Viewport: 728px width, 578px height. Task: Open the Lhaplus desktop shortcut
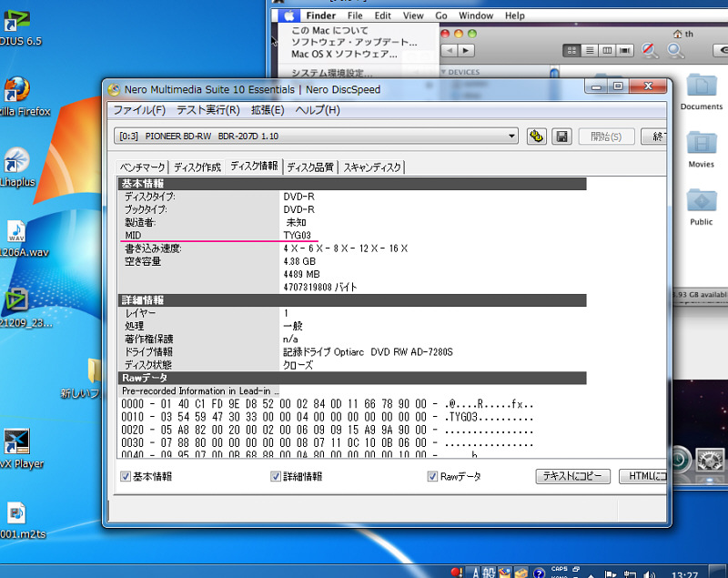(16, 162)
